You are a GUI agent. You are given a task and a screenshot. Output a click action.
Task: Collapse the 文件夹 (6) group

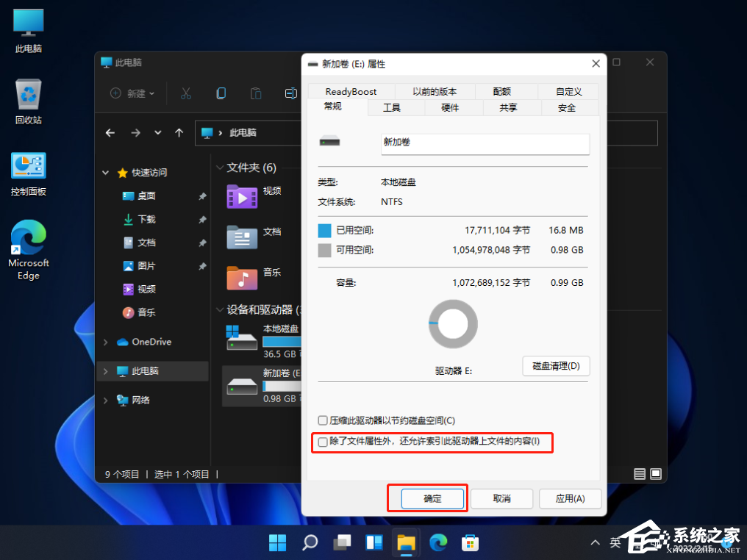(x=220, y=168)
